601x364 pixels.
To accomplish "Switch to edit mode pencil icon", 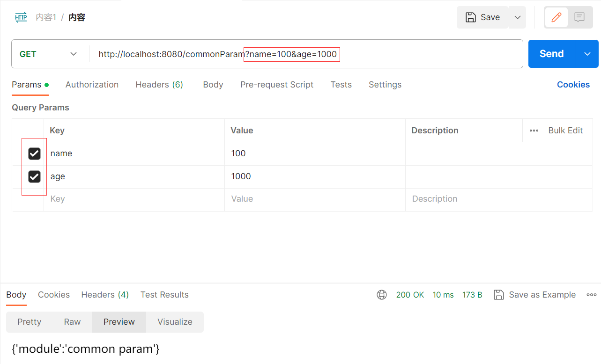I will (x=556, y=17).
